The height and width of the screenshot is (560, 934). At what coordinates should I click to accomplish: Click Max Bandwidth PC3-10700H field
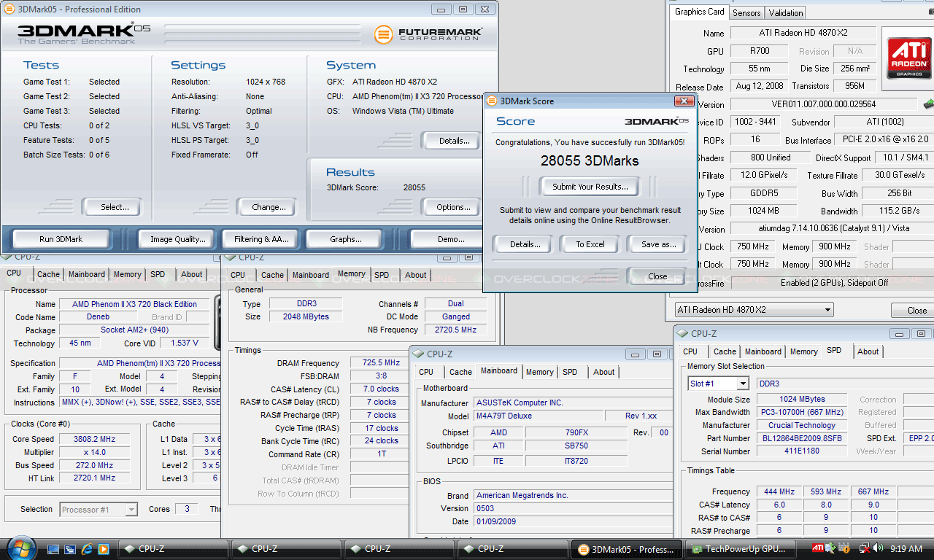801,412
